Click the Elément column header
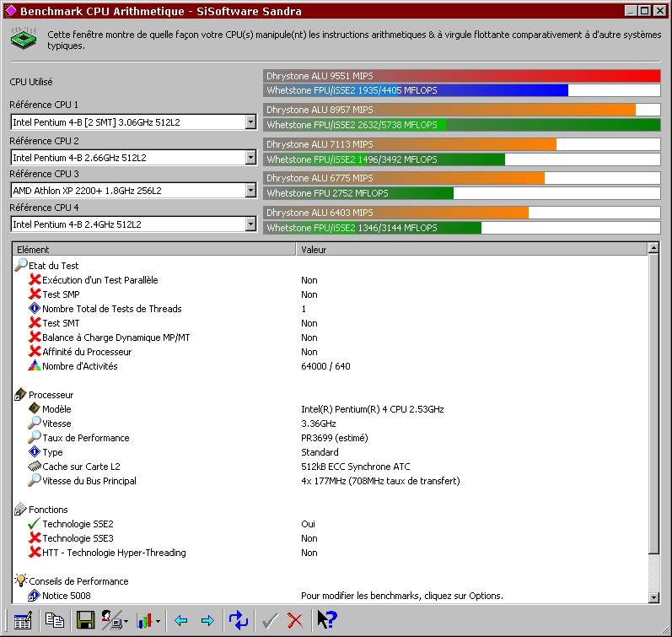The image size is (672, 637). pos(154,249)
